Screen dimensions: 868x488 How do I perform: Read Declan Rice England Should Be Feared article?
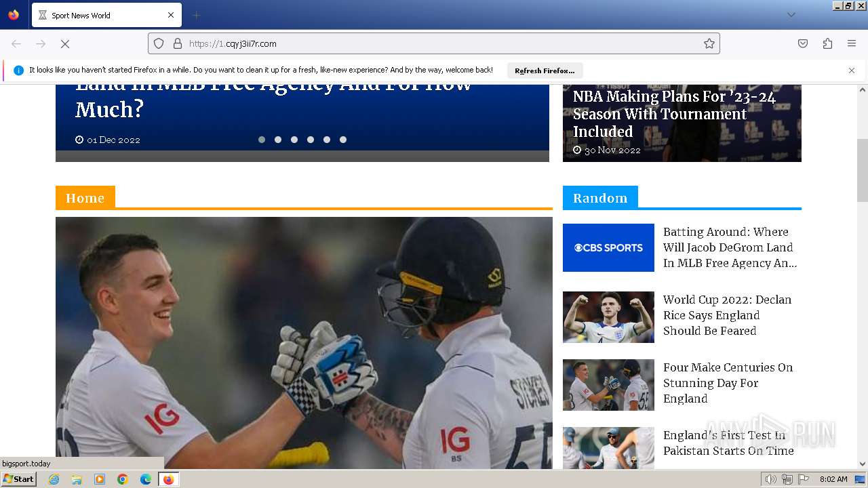(x=727, y=315)
